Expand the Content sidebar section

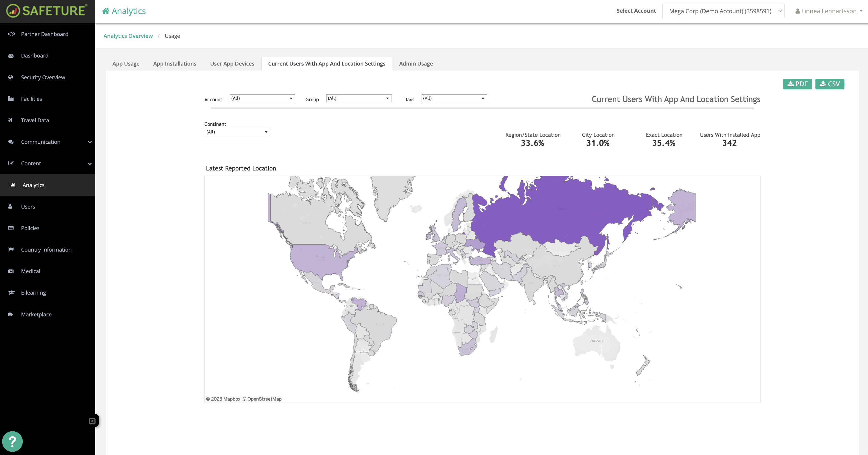pyautogui.click(x=89, y=163)
